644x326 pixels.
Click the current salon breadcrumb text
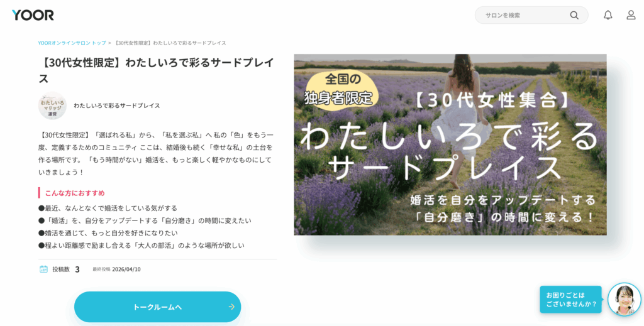[x=170, y=43]
